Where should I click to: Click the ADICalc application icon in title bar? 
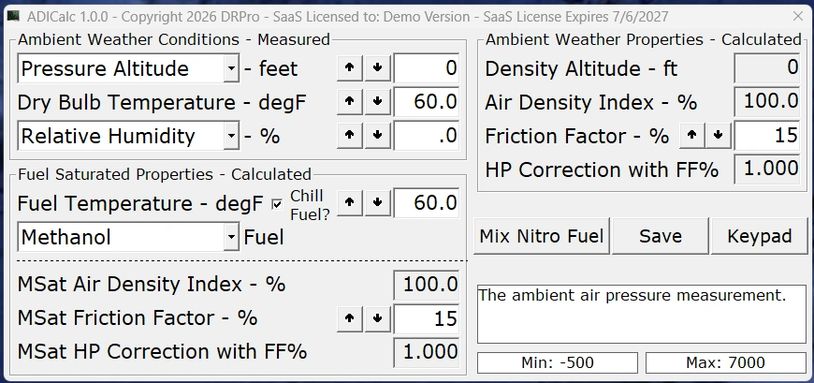click(x=12, y=17)
